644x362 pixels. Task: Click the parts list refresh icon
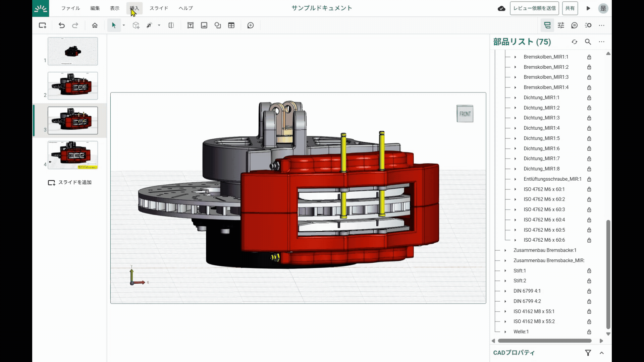pyautogui.click(x=575, y=42)
